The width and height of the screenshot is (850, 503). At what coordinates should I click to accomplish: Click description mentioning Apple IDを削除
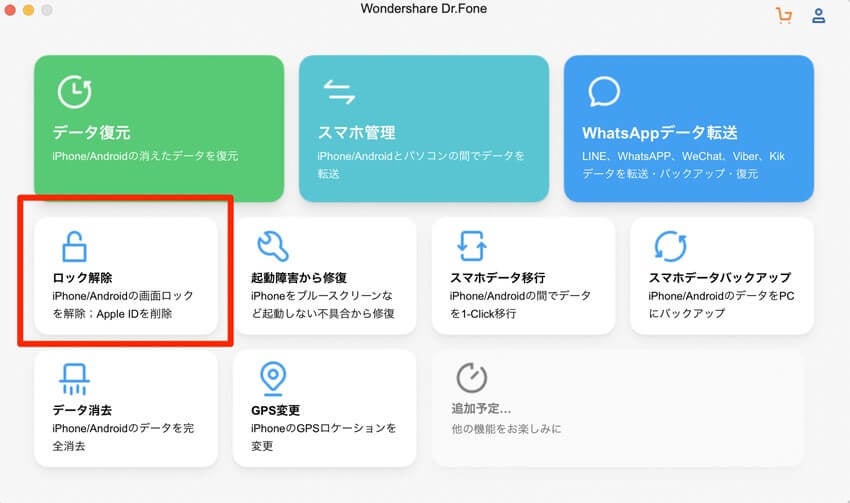[123, 305]
